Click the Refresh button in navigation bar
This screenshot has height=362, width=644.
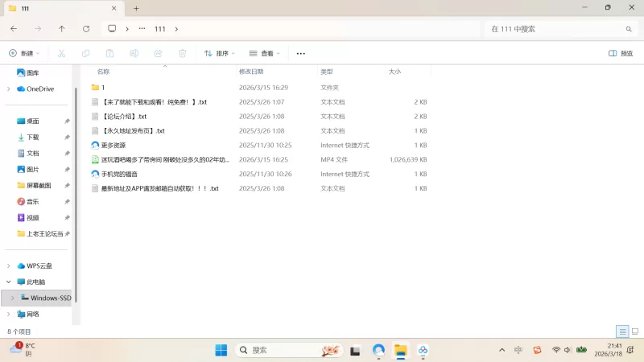[86, 29]
